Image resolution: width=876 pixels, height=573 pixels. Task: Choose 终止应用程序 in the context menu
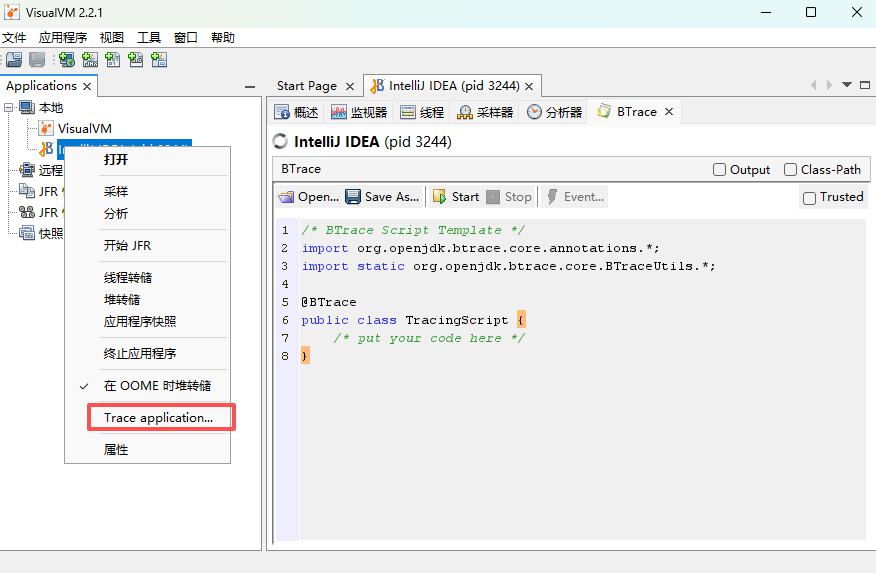click(x=148, y=354)
